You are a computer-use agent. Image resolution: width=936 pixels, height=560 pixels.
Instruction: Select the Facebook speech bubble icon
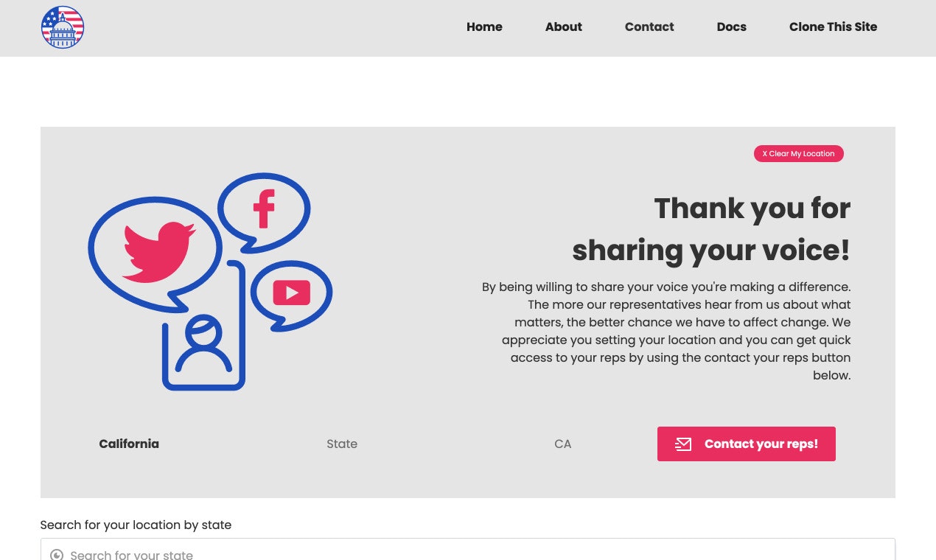point(263,209)
